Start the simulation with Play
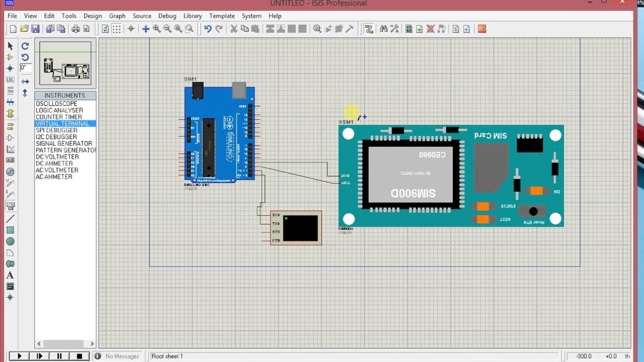The image size is (644, 362). tap(20, 356)
